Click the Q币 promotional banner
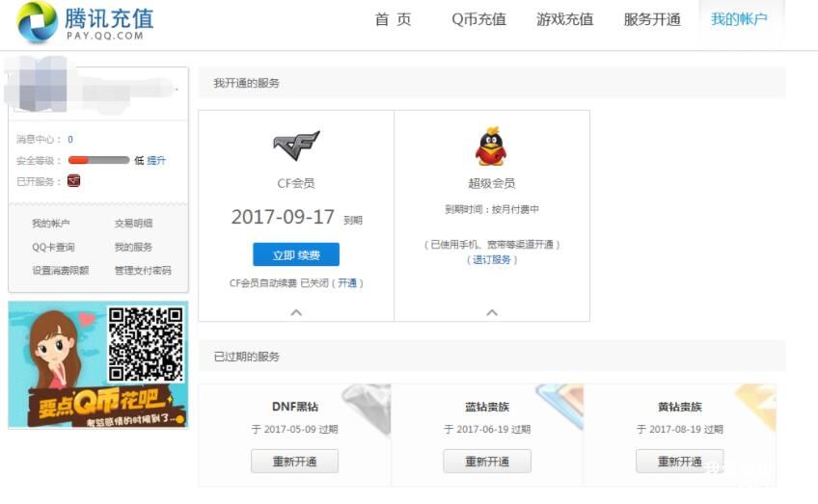818x504 pixels. coord(98,365)
